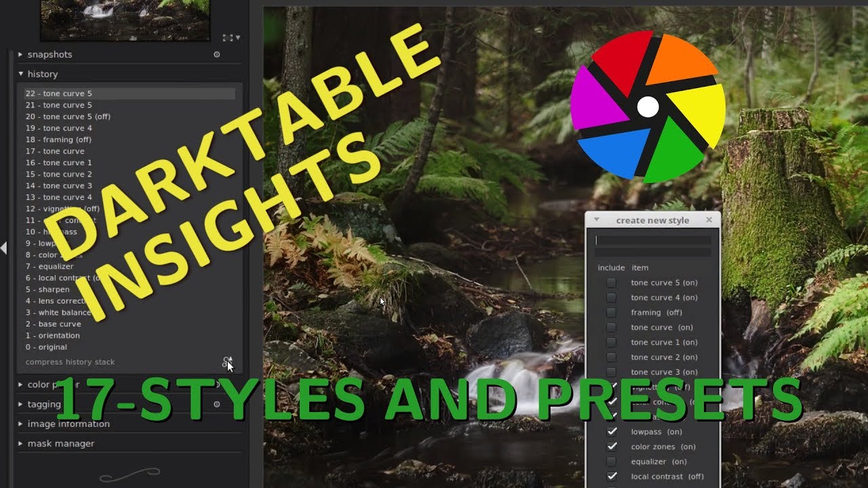Include tone curve 3 (on) in style
The width and height of the screenshot is (868, 488).
[x=612, y=372]
